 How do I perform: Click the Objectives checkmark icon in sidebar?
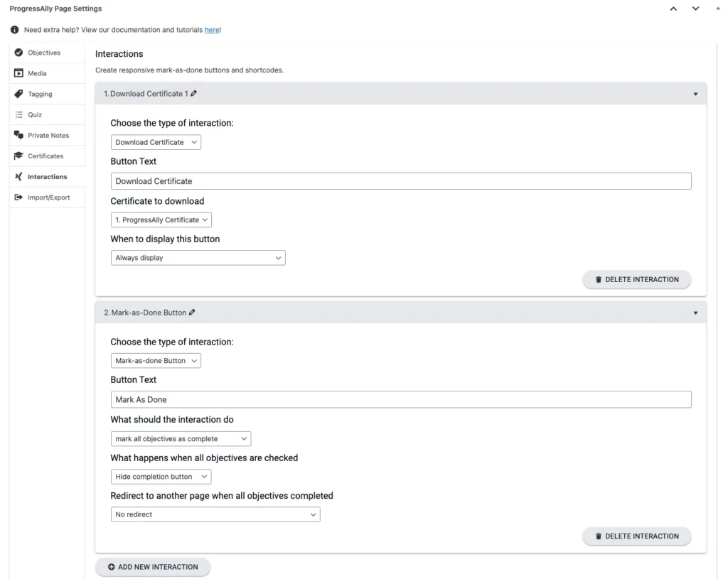[18, 53]
